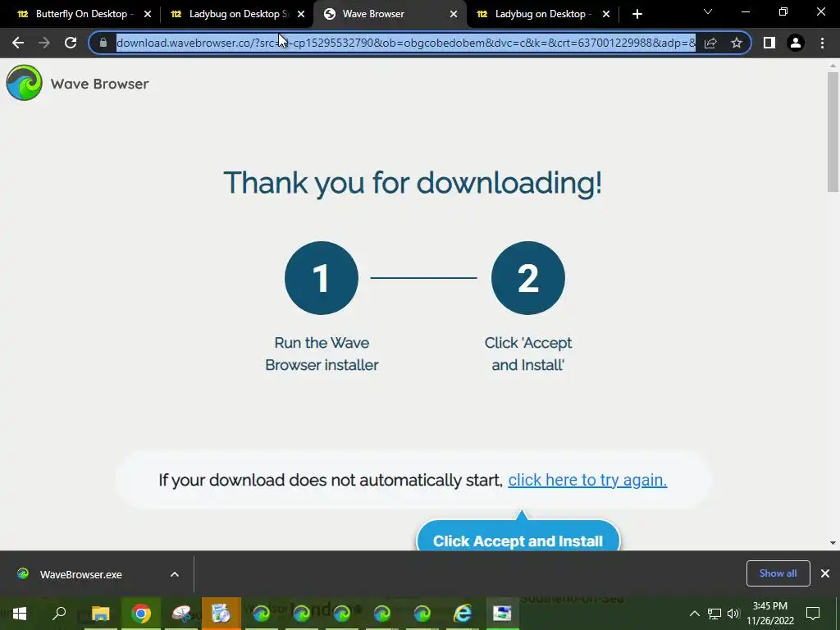Bookmark this tab with the star
Screen dimensions: 840x630
click(737, 43)
